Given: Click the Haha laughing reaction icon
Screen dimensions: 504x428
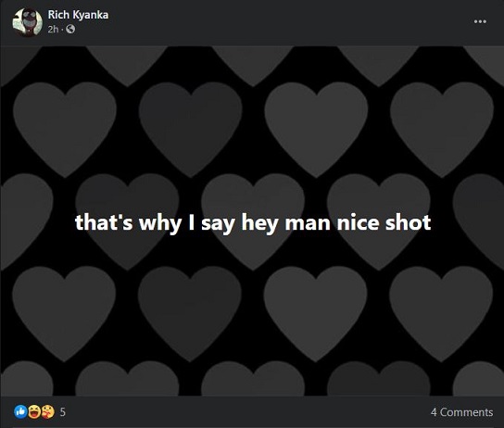Looking at the screenshot, I should (34, 411).
